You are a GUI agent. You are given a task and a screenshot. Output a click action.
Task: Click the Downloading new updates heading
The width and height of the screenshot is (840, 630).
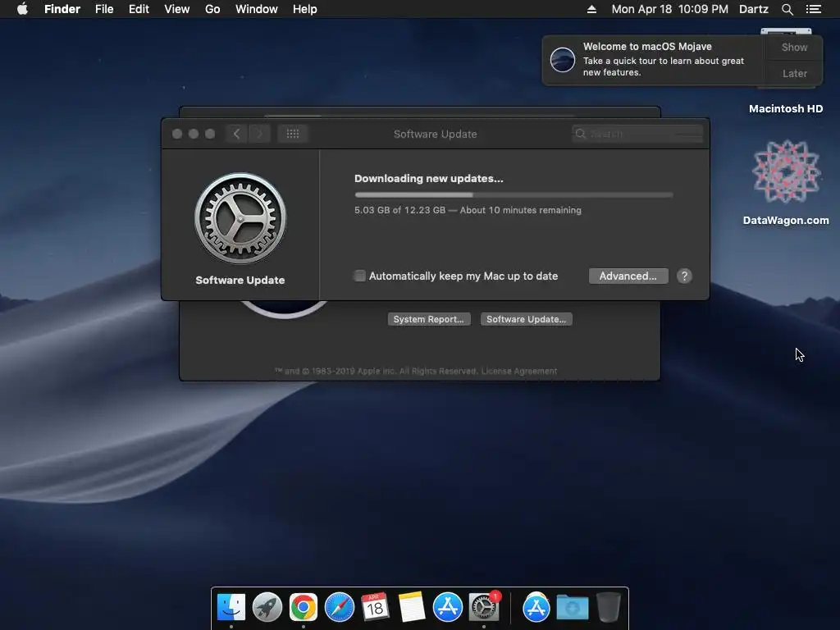click(428, 178)
